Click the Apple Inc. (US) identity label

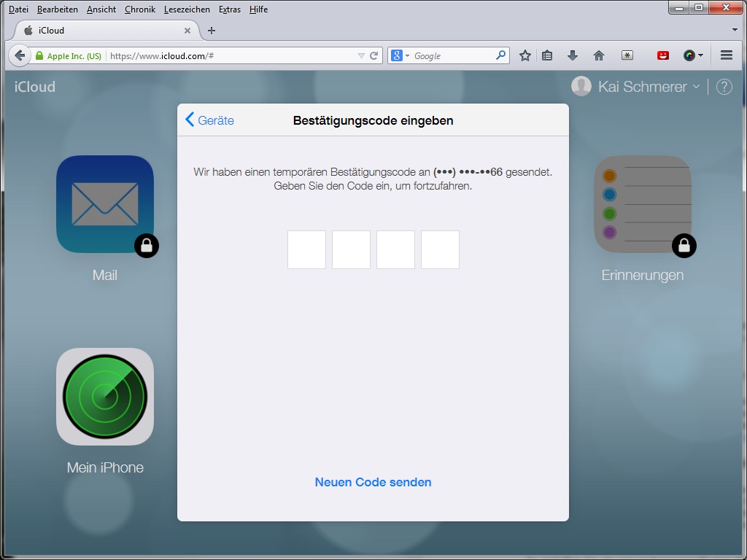[x=74, y=55]
